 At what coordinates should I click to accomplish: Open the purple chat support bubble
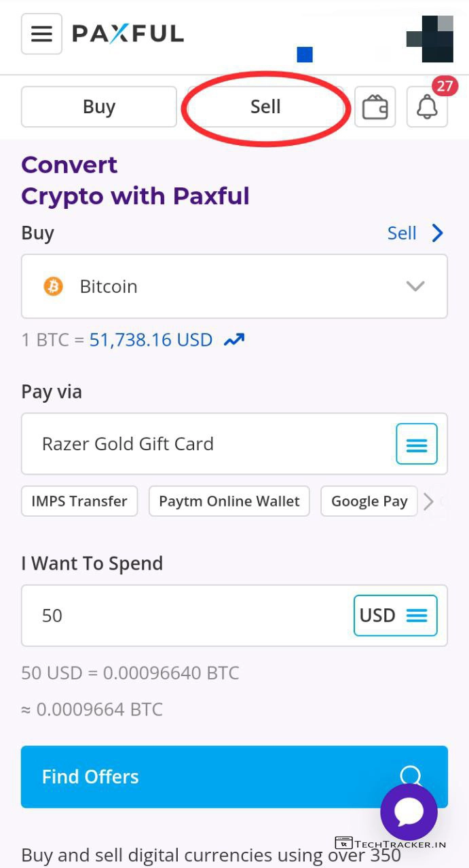pyautogui.click(x=409, y=812)
